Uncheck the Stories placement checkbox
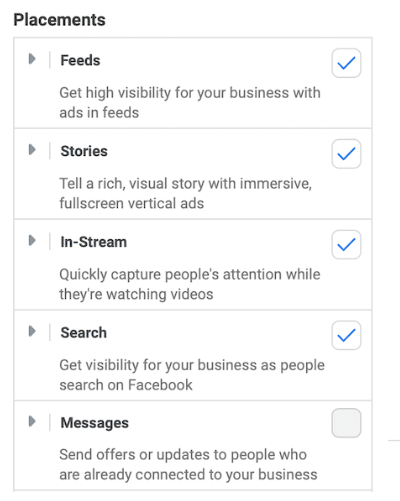The height and width of the screenshot is (501, 400). tap(346, 154)
